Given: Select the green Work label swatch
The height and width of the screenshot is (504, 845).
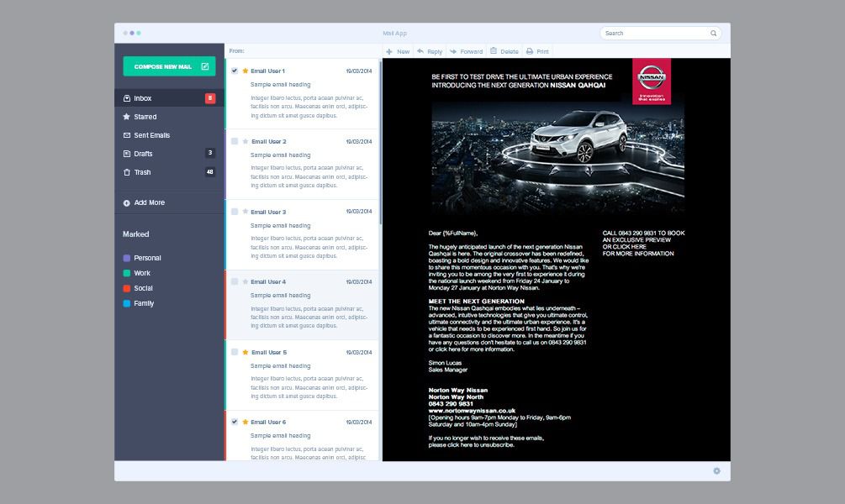Looking at the screenshot, I should 127,273.
